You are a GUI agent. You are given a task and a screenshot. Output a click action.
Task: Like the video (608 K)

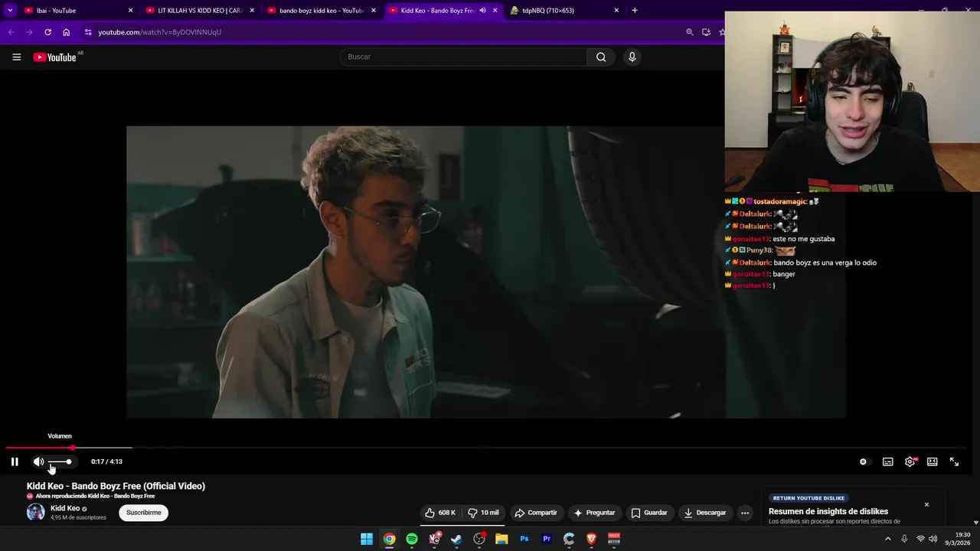pyautogui.click(x=441, y=513)
